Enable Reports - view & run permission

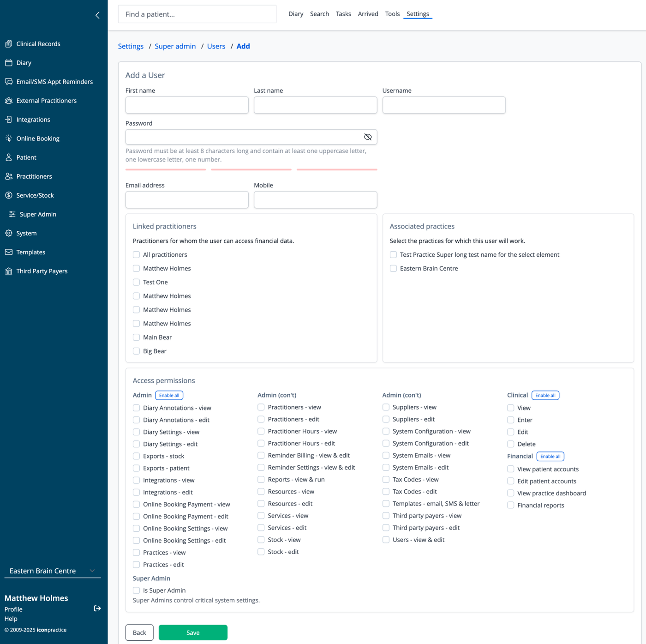[261, 480]
